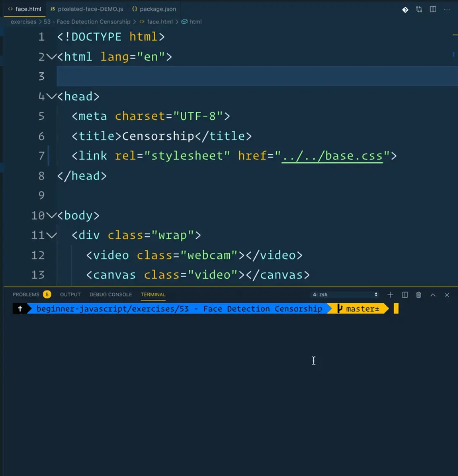The width and height of the screenshot is (458, 476).
Task: Click the Git history diamond icon
Action: pyautogui.click(x=405, y=9)
